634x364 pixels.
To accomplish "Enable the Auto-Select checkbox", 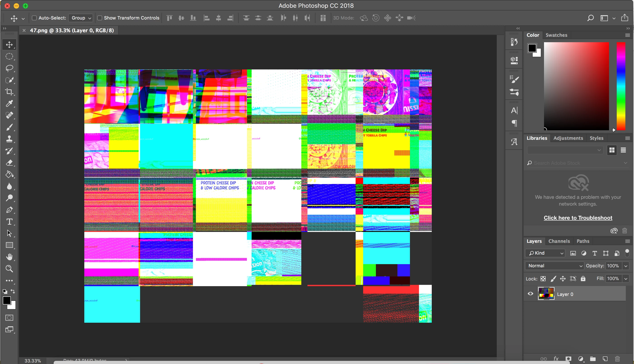I will point(34,18).
